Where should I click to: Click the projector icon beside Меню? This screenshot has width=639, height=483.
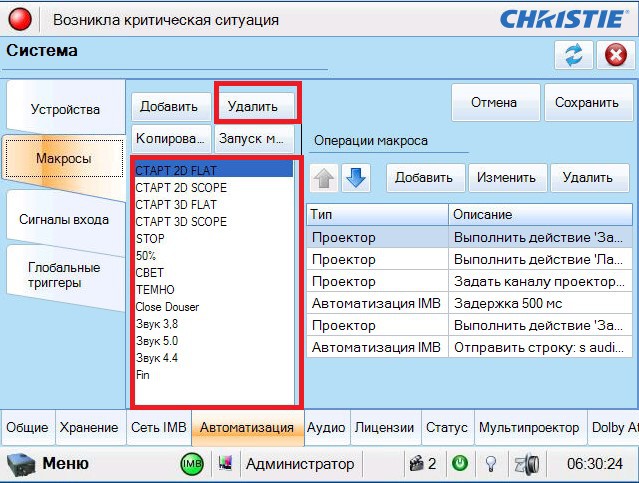[x=21, y=464]
